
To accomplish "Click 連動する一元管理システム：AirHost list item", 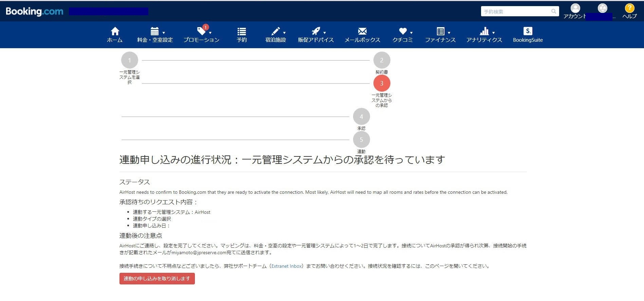I will pyautogui.click(x=171, y=212).
